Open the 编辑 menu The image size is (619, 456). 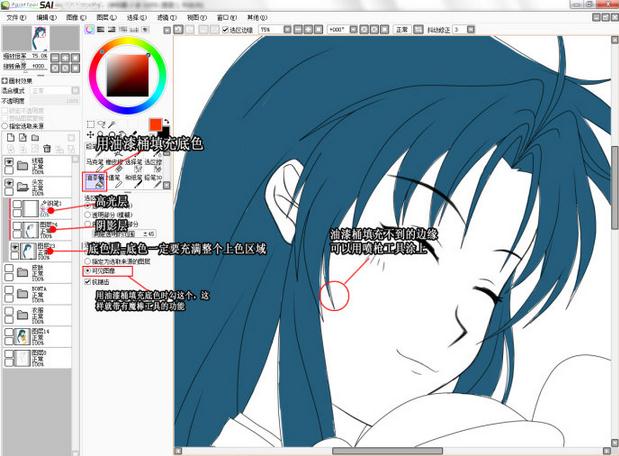click(46, 17)
